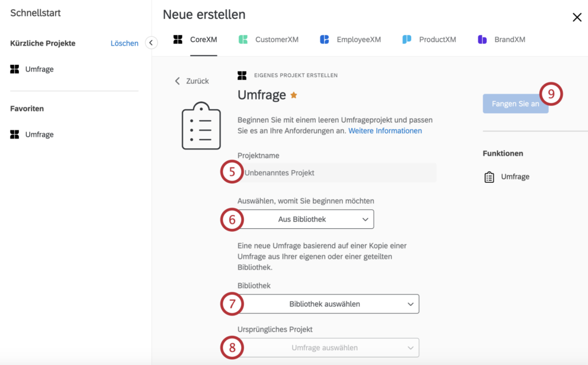Close the Neue erstellen dialog
This screenshot has height=365, width=588.
[x=577, y=17]
